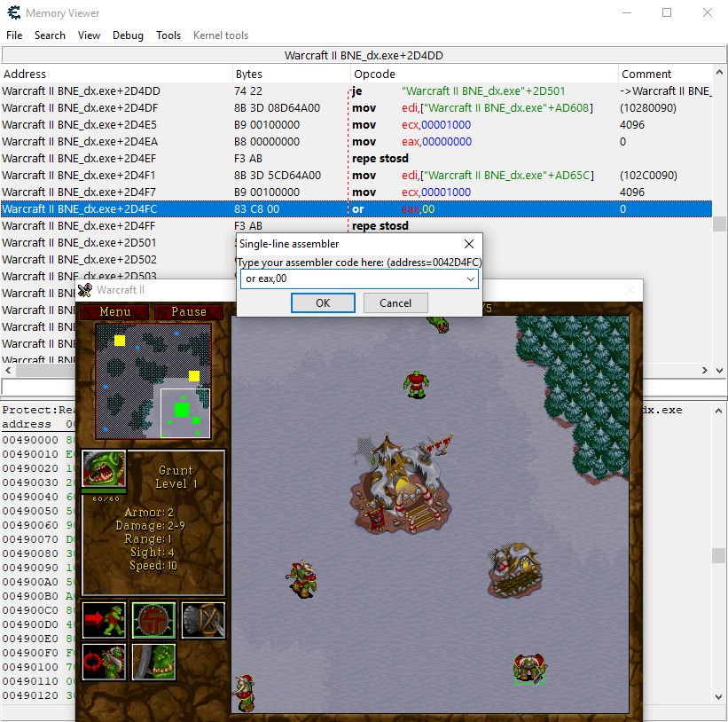The width and height of the screenshot is (728, 722).
Task: Select the row at address +2D4DD
Action: pos(356,91)
